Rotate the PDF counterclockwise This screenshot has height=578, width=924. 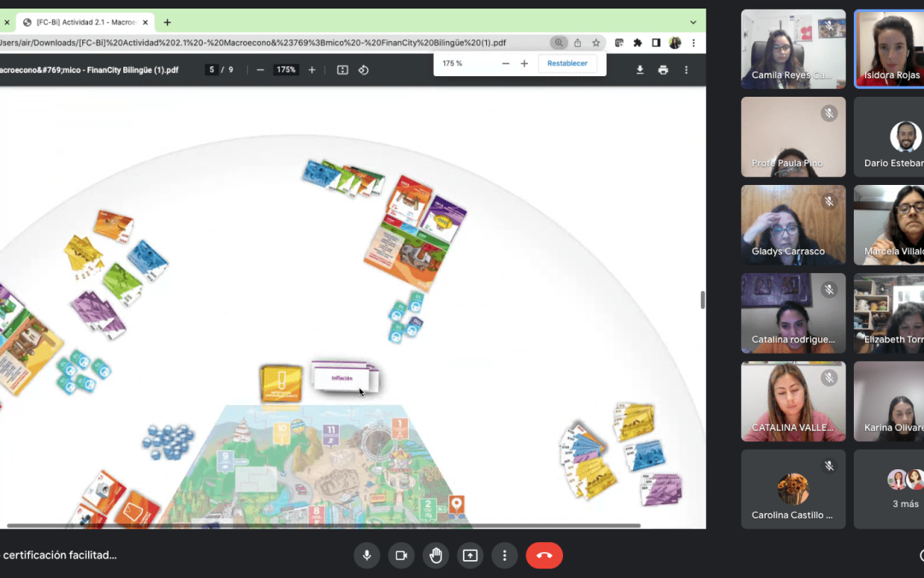364,69
